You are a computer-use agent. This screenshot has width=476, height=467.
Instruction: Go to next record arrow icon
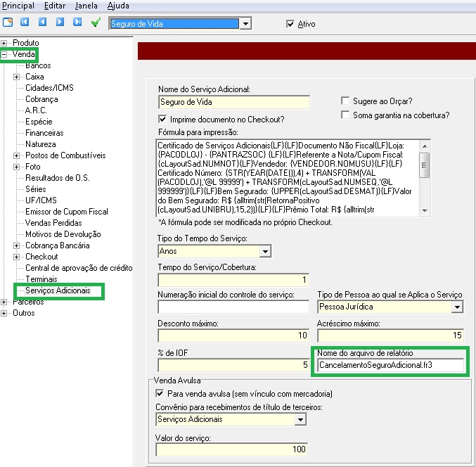(60, 22)
